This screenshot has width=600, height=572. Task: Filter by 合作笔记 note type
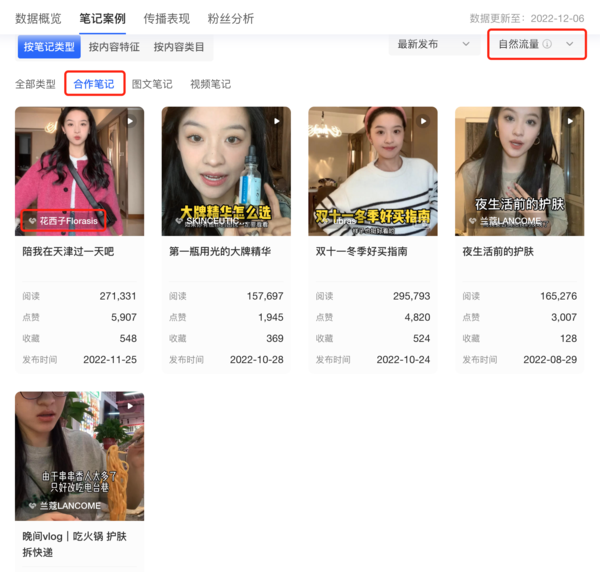pyautogui.click(x=94, y=84)
